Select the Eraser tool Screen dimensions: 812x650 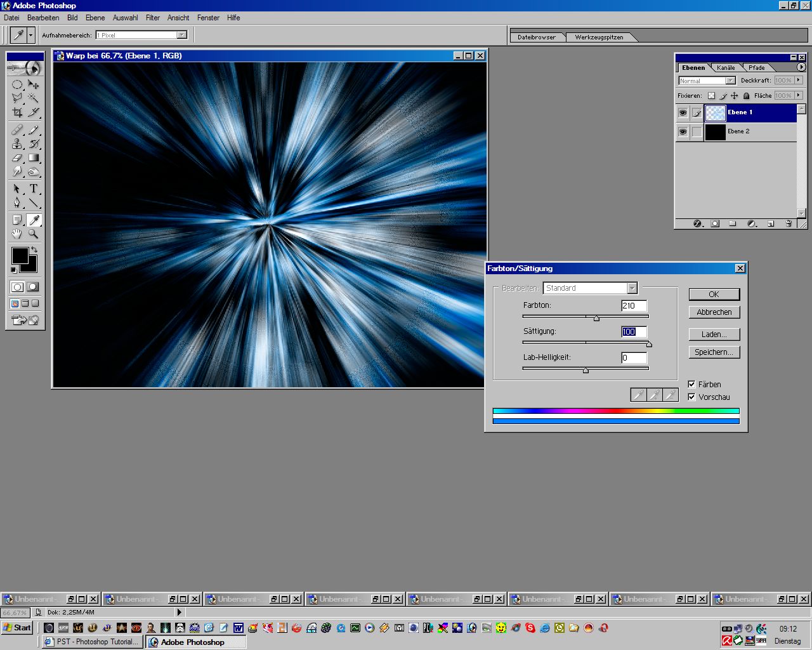click(17, 158)
